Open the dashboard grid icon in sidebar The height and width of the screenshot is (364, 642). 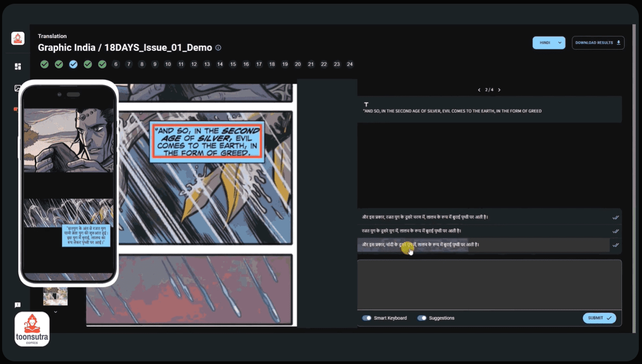coord(18,66)
